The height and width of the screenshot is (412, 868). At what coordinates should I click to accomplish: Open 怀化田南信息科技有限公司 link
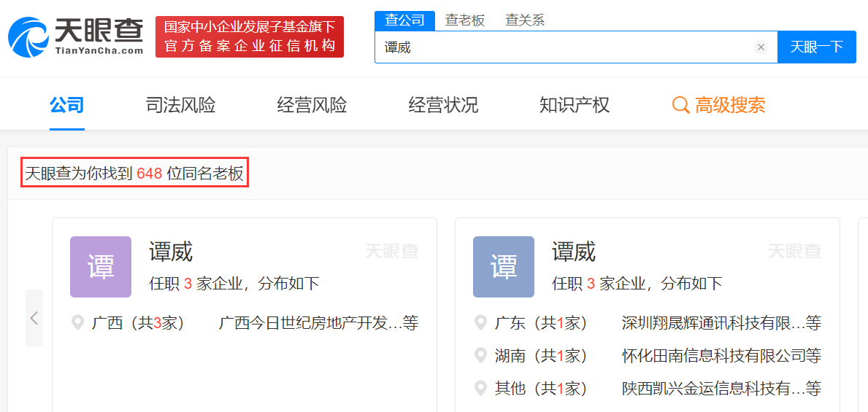pos(721,356)
